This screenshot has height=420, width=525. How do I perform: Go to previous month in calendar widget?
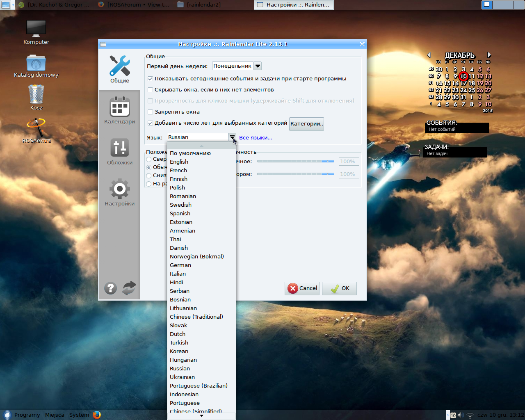(429, 55)
